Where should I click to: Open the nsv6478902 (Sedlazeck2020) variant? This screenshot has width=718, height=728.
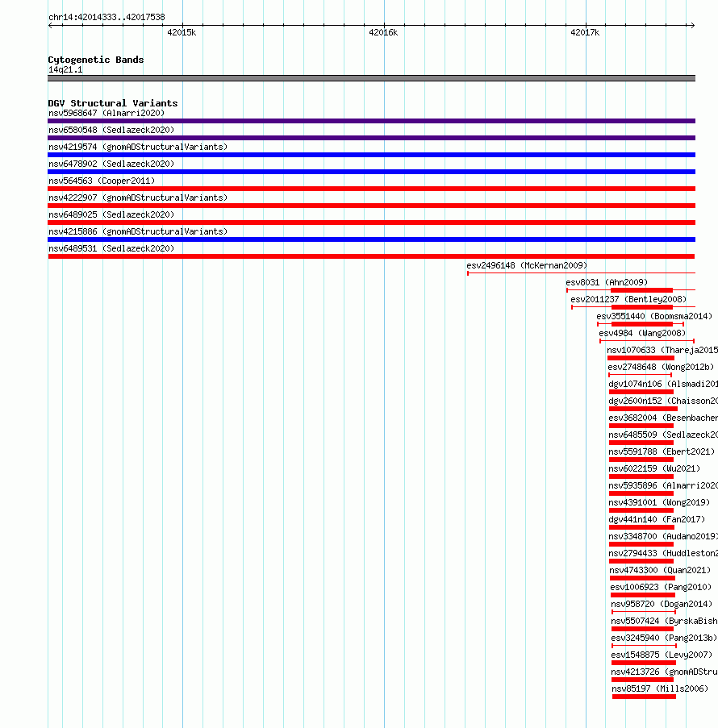click(111, 164)
